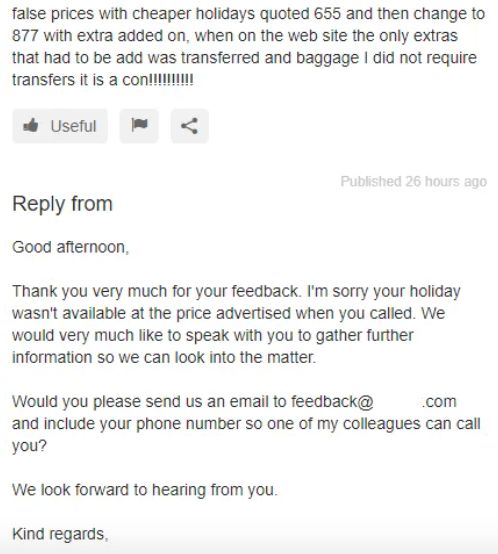Report the review with the flag icon
Image resolution: width=498 pixels, height=554 pixels.
tap(139, 126)
